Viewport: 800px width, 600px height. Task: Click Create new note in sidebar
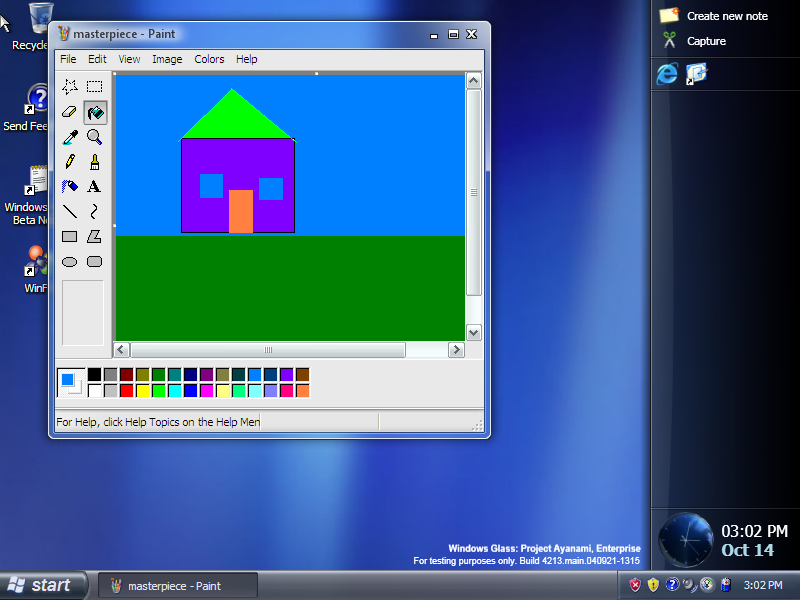coord(714,16)
